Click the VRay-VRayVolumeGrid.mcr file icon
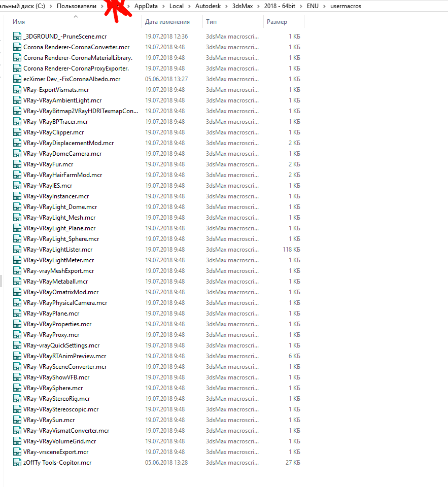This screenshot has width=448, height=487. (x=17, y=441)
